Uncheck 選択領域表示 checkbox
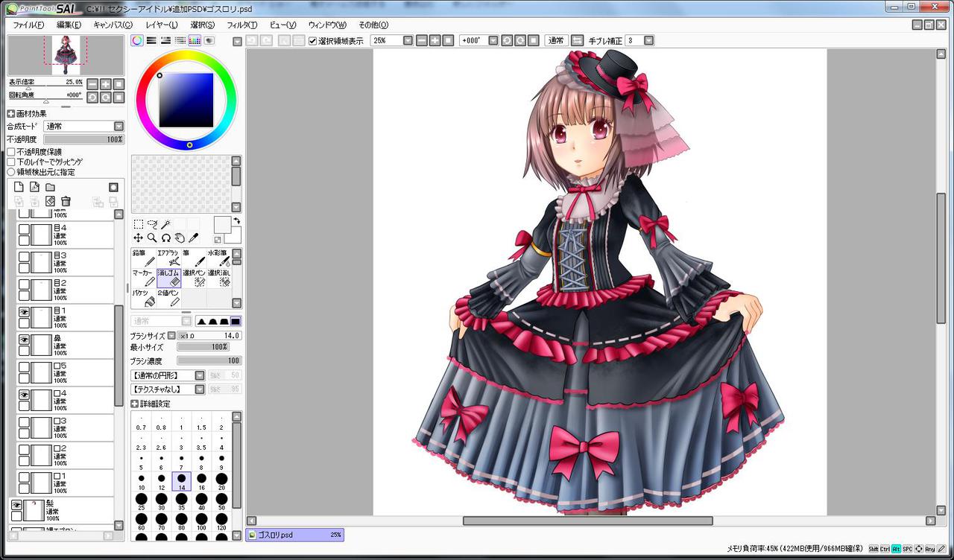Viewport: 954px width, 560px height. pyautogui.click(x=312, y=41)
